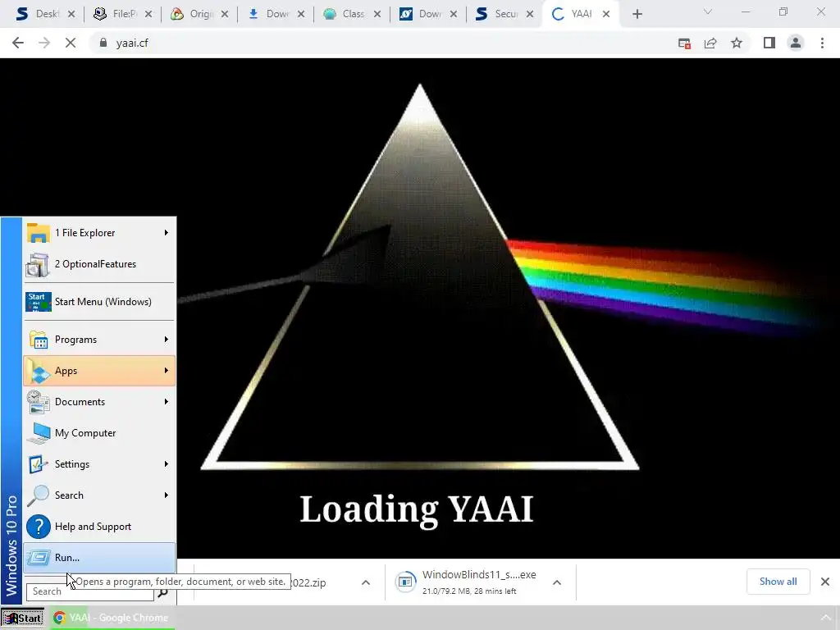This screenshot has width=840, height=630.
Task: Expand the Settings submenu arrow
Action: coord(167,464)
